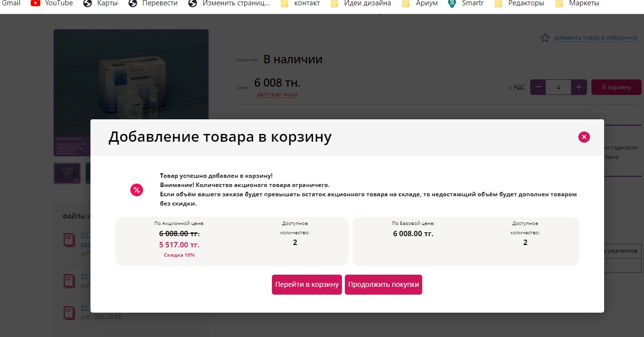This screenshot has width=644, height=337.
Task: Close the add-to-cart dialog
Action: [584, 137]
